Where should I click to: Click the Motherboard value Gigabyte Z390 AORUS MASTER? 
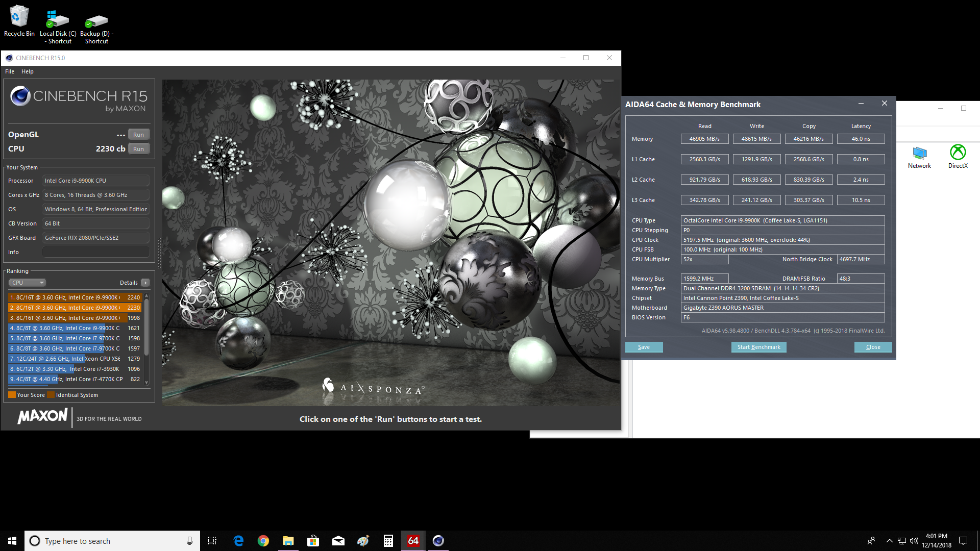(x=782, y=308)
